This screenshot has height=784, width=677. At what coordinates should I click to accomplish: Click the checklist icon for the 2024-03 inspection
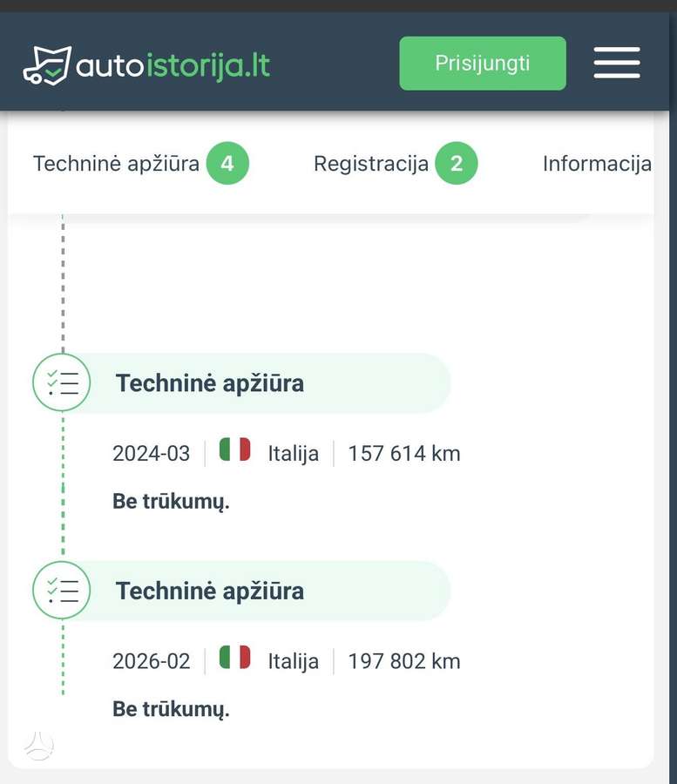pos(62,382)
